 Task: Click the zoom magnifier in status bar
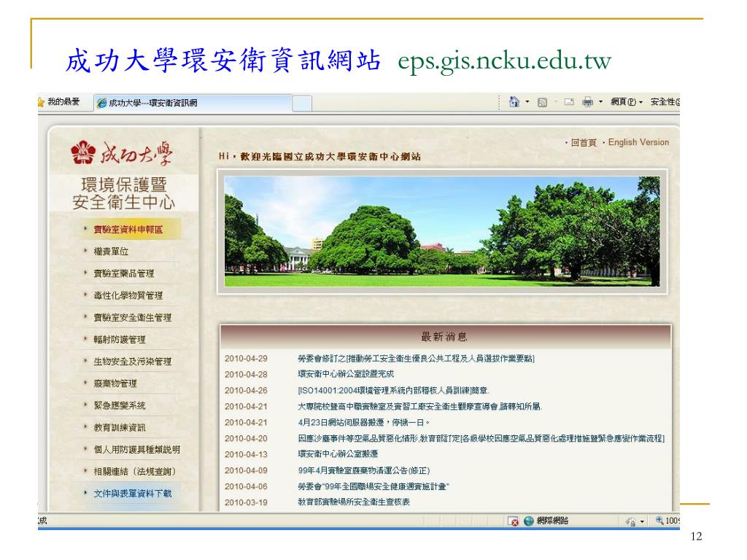click(x=659, y=521)
